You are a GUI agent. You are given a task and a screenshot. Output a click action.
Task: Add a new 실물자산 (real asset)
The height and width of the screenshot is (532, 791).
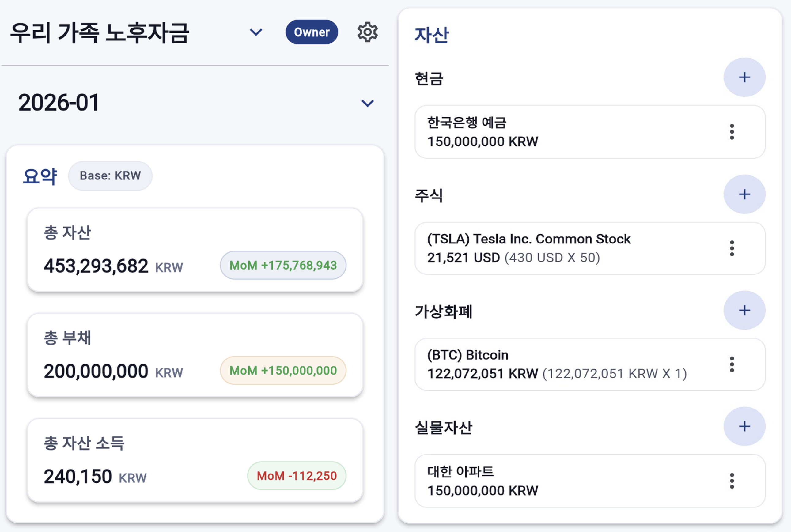(x=744, y=426)
